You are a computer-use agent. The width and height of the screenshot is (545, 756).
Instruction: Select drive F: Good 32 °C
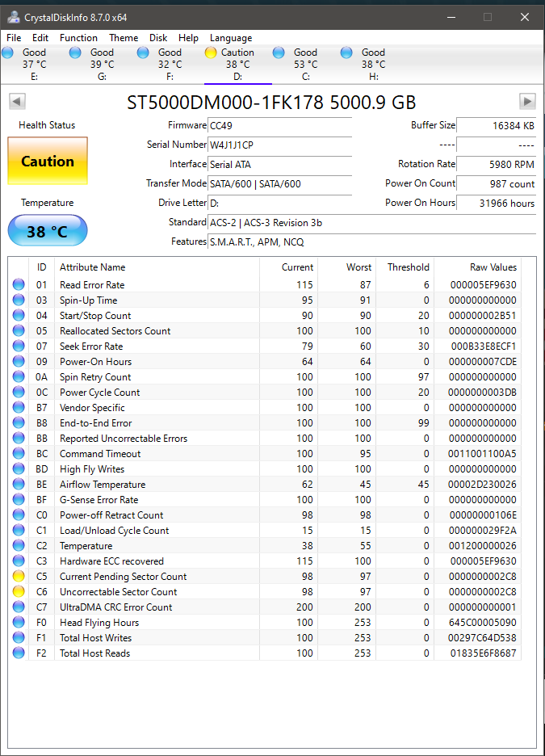click(x=170, y=64)
